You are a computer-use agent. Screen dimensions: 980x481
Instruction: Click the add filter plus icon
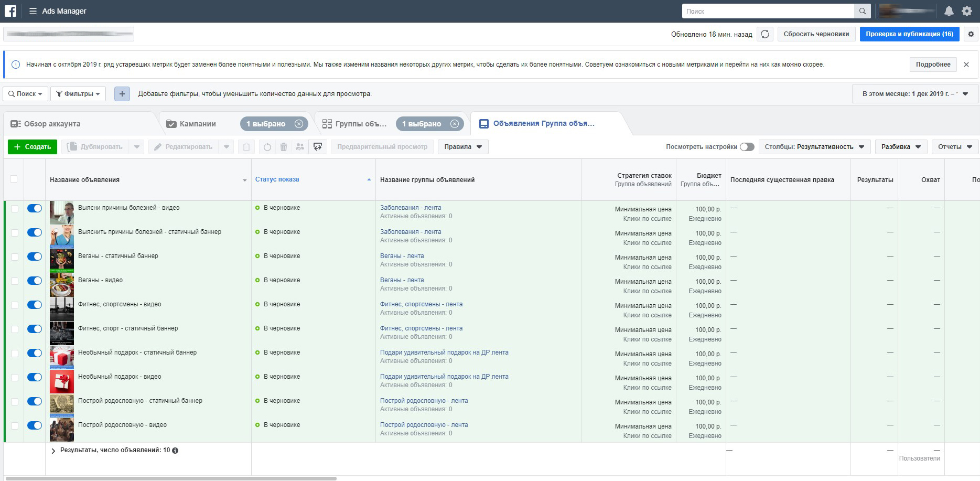(x=122, y=94)
